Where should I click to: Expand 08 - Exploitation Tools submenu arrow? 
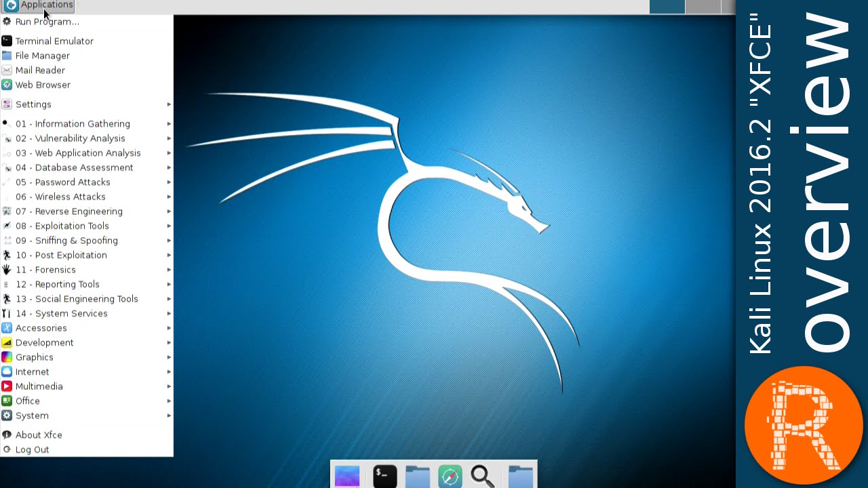click(x=169, y=226)
